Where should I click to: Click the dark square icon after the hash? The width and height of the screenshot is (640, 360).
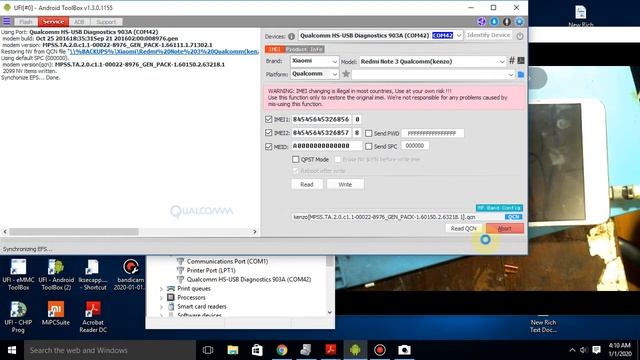[521, 60]
